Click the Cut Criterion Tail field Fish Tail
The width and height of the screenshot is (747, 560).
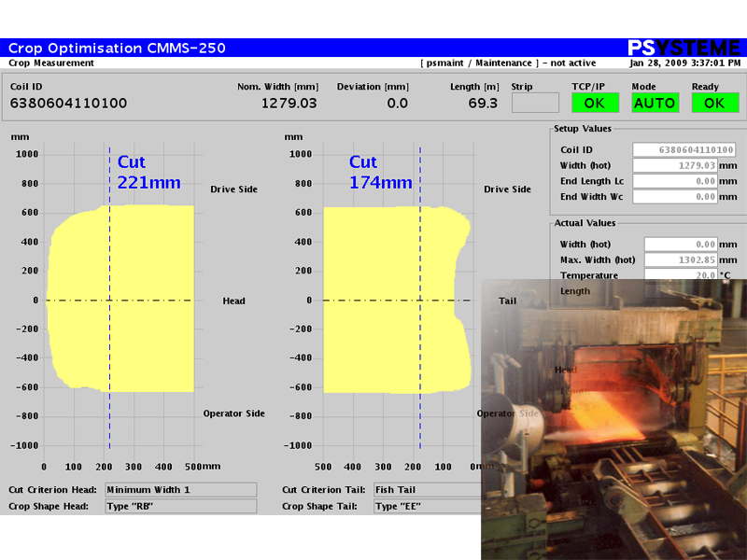tap(428, 490)
